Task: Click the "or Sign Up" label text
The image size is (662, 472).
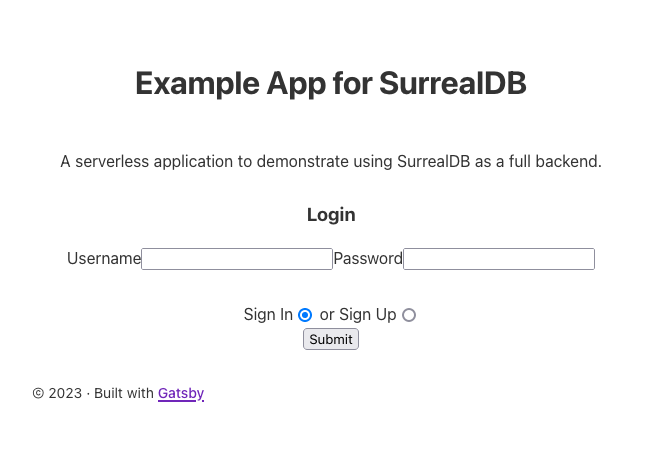Action: 358,314
